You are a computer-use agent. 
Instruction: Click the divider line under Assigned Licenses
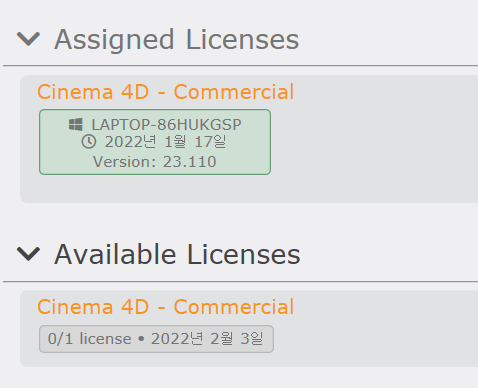240,66
